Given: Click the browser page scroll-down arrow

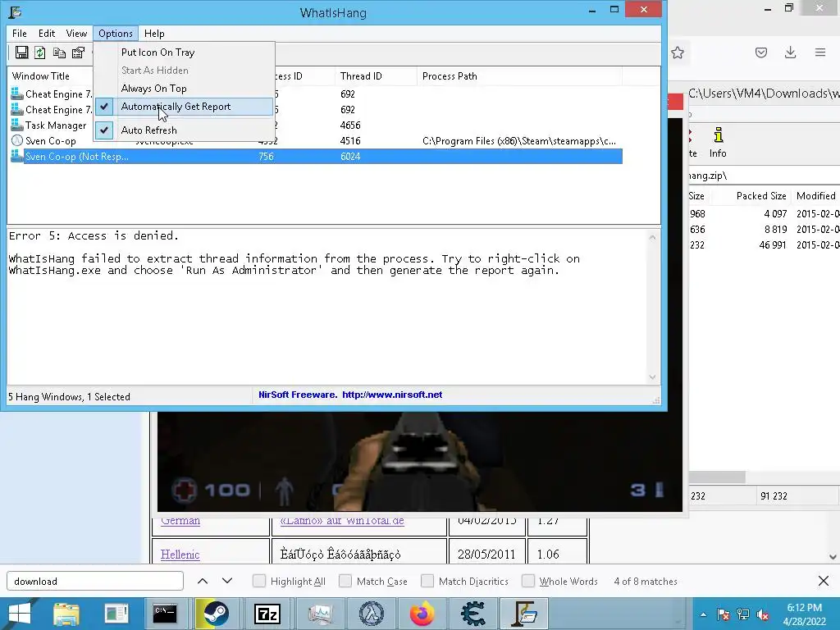Looking at the screenshot, I should (x=833, y=557).
